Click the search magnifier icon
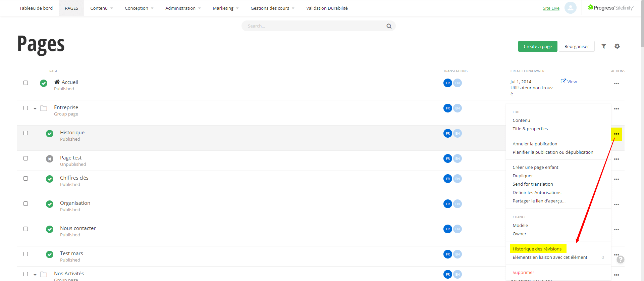 [x=389, y=26]
